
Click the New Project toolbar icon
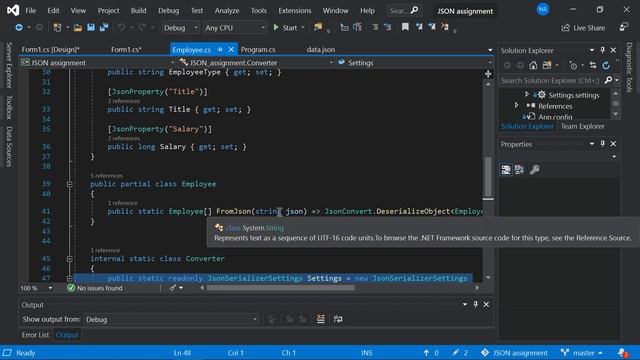pos(58,27)
